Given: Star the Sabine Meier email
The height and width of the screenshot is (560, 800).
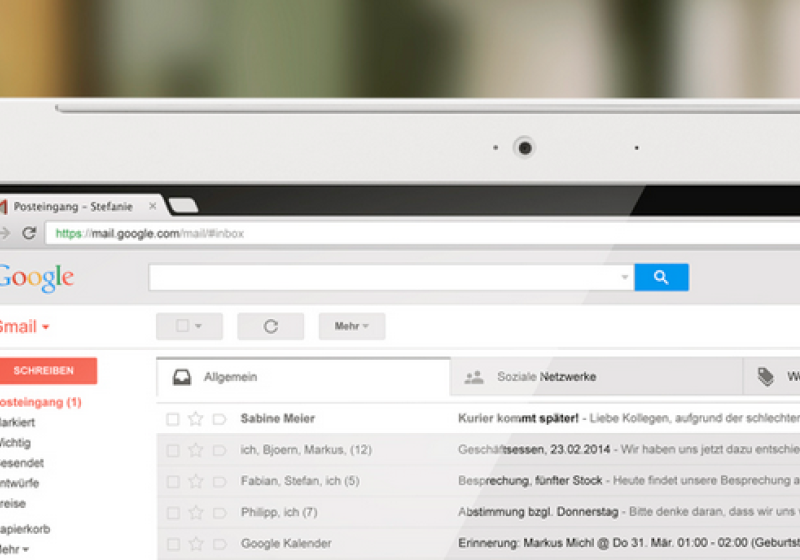Looking at the screenshot, I should (x=195, y=419).
